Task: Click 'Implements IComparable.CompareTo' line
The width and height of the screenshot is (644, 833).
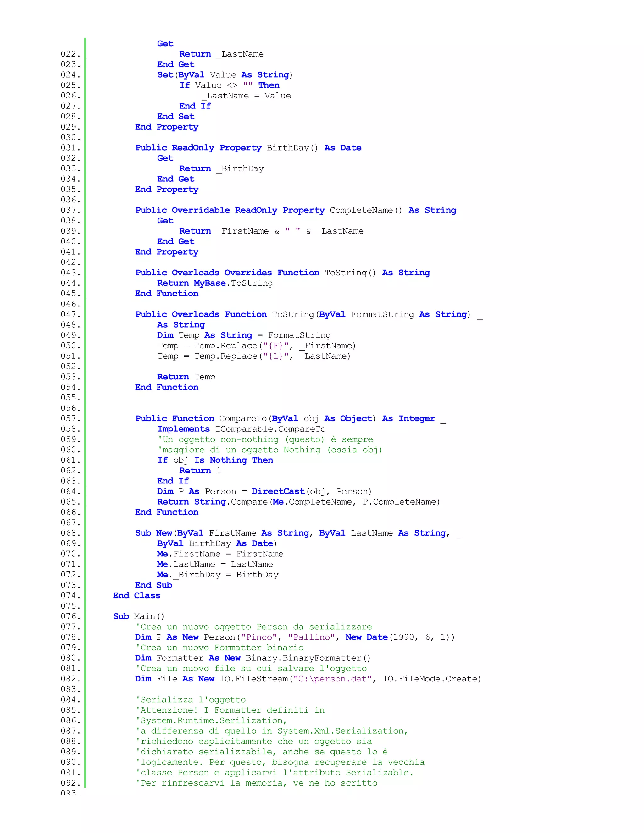Action: (241, 429)
